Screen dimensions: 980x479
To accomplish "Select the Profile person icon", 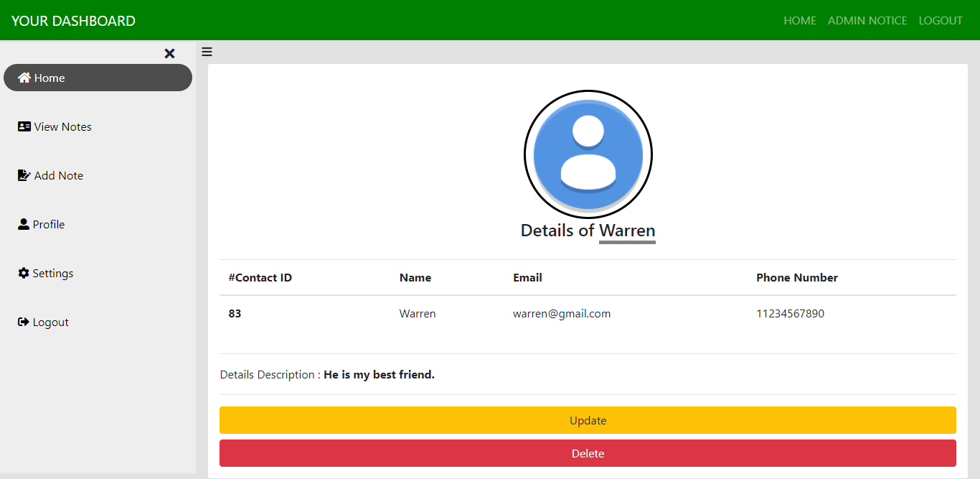I will pyautogui.click(x=23, y=224).
